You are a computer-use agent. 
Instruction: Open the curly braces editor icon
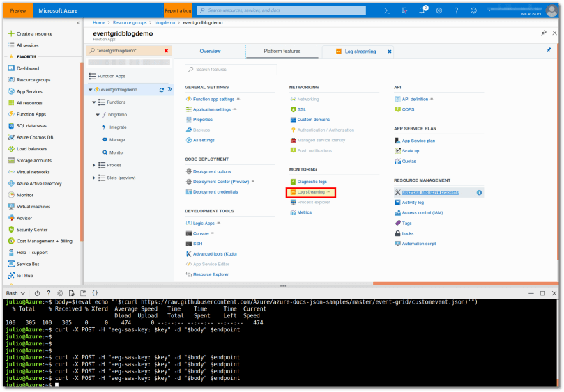[x=94, y=293]
